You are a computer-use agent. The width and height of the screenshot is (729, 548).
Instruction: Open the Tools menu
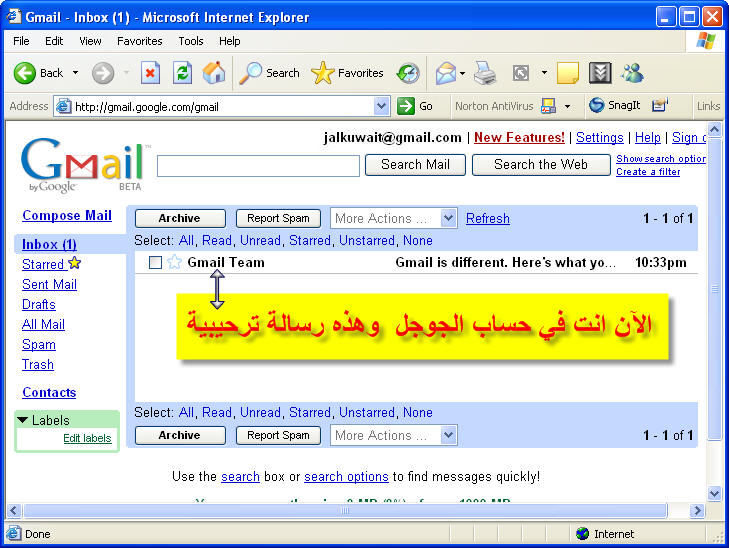191,41
